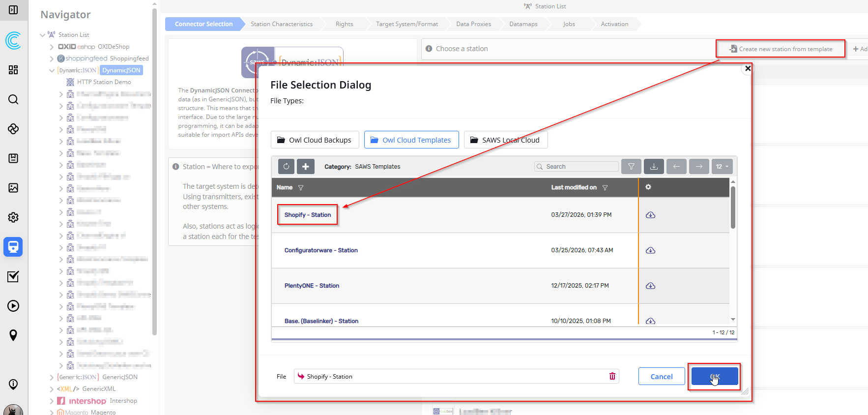The image size is (868, 415).
Task: Switch to Owl Cloud Templates tab
Action: tap(411, 140)
